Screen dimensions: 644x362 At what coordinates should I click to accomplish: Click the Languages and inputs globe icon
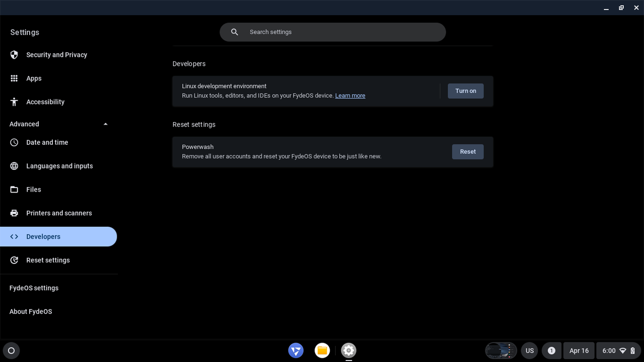coord(14,166)
